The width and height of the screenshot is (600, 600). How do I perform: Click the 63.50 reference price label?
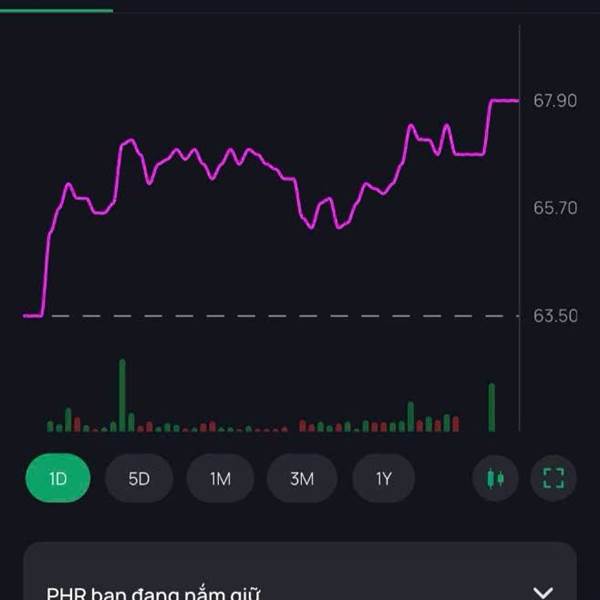point(554,316)
